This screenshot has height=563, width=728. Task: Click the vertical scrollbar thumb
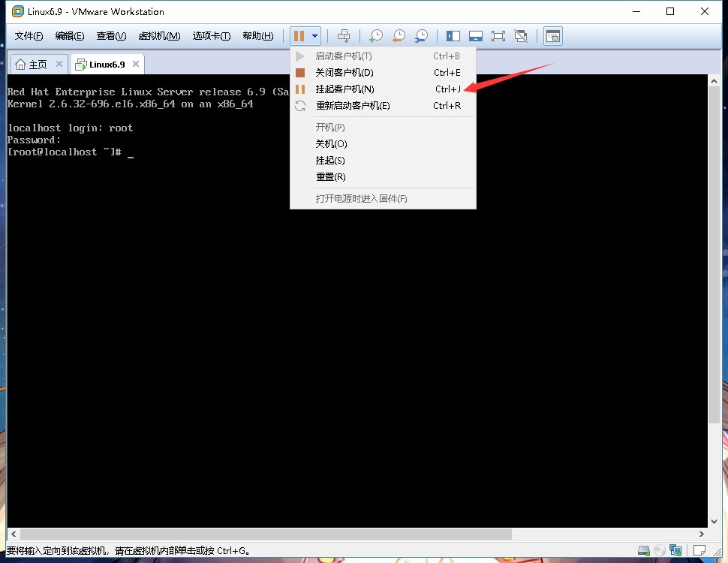pyautogui.click(x=714, y=254)
